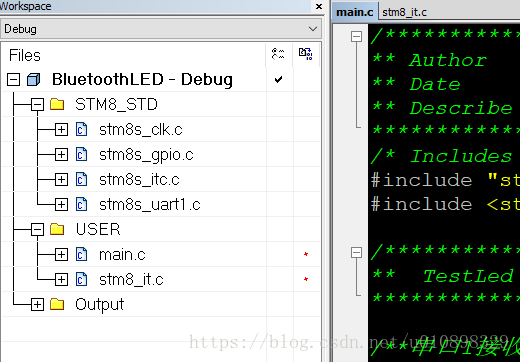Image resolution: width=520 pixels, height=362 pixels.
Task: Switch to the stm8_it.c editor tab
Action: coord(404,12)
